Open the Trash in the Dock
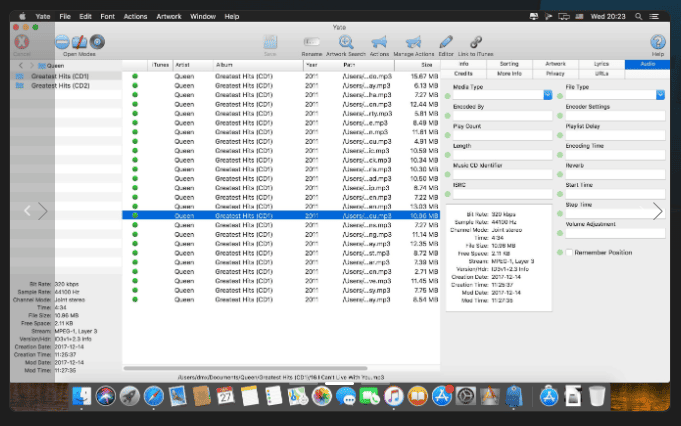Image resolution: width=681 pixels, height=426 pixels. 597,396
